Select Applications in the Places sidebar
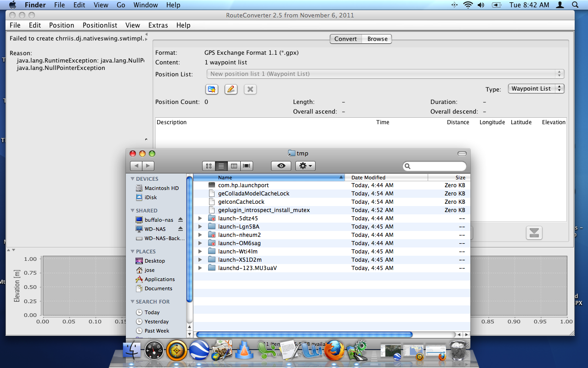588x368 pixels. pyautogui.click(x=159, y=279)
